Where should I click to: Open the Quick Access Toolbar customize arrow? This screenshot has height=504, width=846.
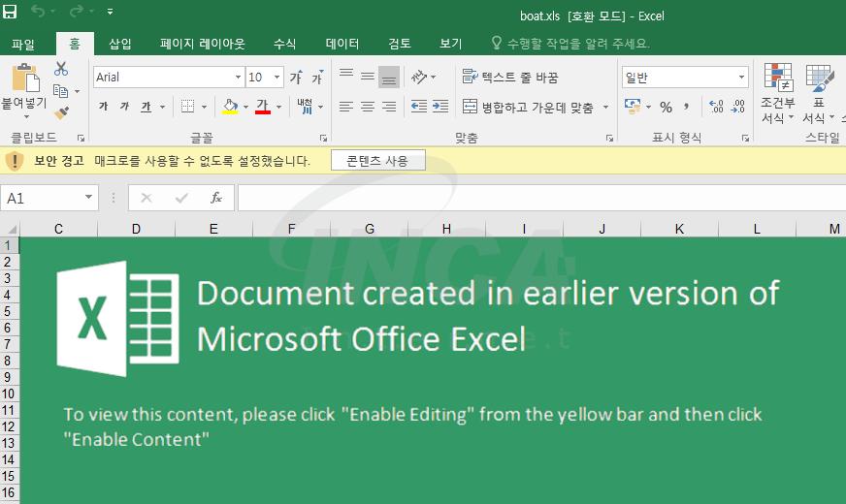tap(110, 12)
